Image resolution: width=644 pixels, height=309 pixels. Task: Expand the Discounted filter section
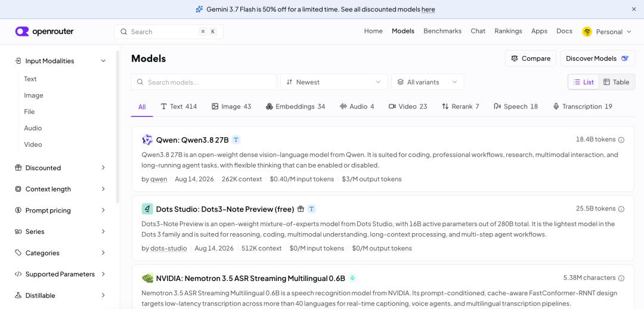tap(60, 168)
